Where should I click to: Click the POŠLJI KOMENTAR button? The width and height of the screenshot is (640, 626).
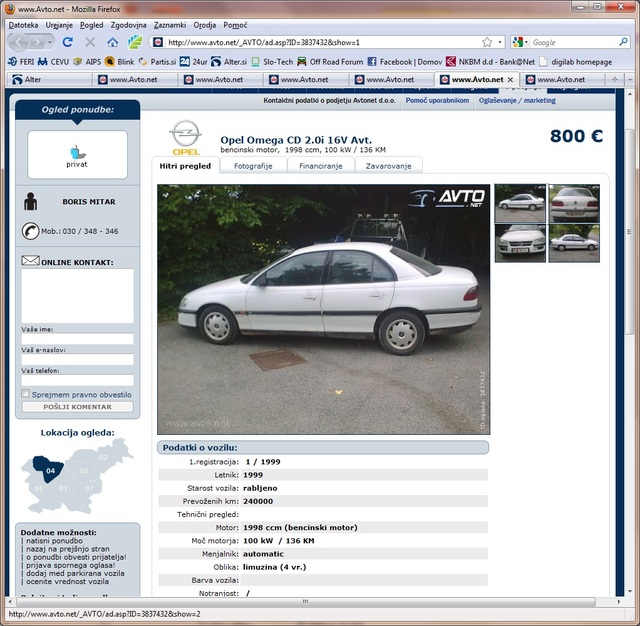tap(78, 407)
